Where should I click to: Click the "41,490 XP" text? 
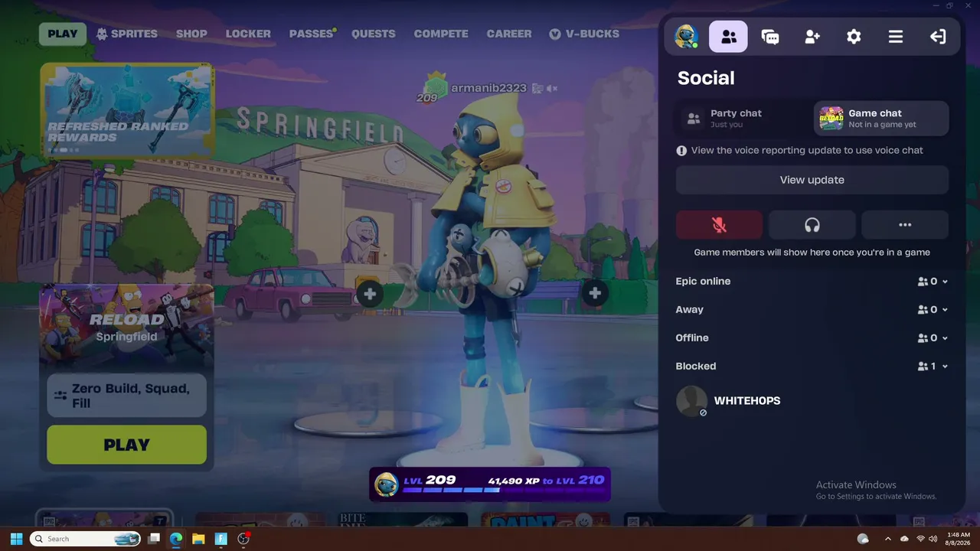513,481
